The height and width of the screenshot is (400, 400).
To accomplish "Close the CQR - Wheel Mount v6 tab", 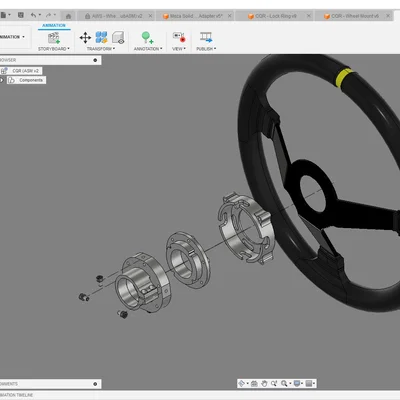I will [x=388, y=16].
